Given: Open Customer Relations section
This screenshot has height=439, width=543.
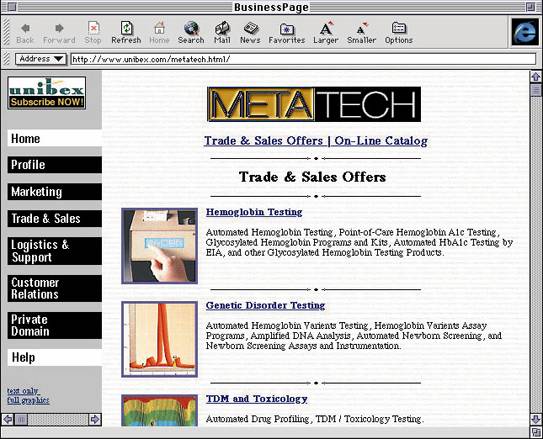Looking at the screenshot, I should [x=54, y=288].
